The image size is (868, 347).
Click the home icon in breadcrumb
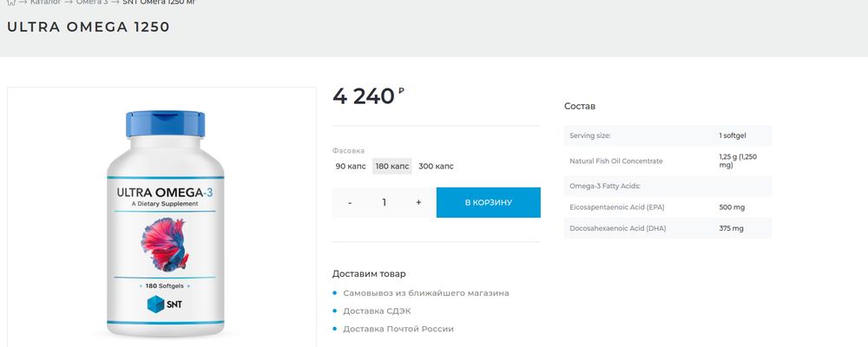pos(11,3)
